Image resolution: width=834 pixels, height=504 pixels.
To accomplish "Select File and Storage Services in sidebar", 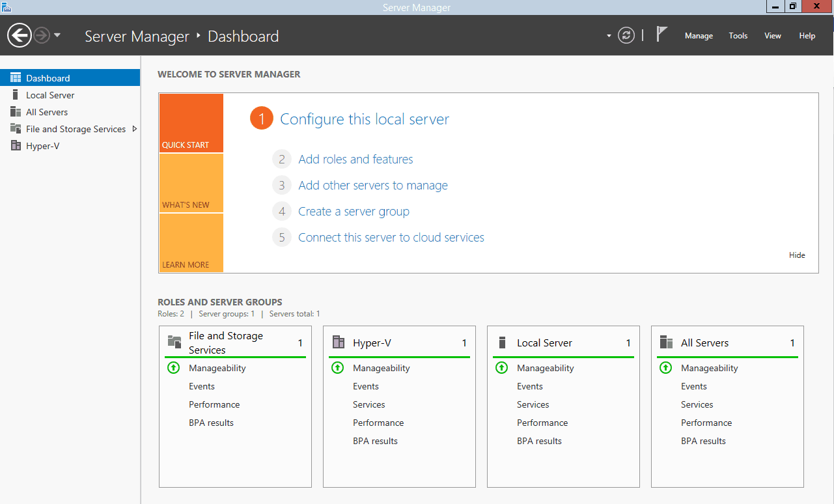I will pyautogui.click(x=70, y=129).
